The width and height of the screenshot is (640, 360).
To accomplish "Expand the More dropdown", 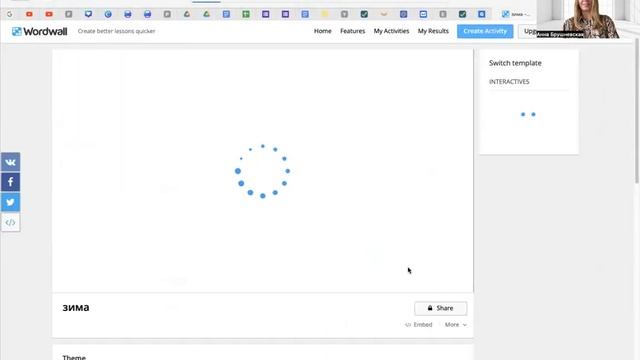I will coord(456,325).
